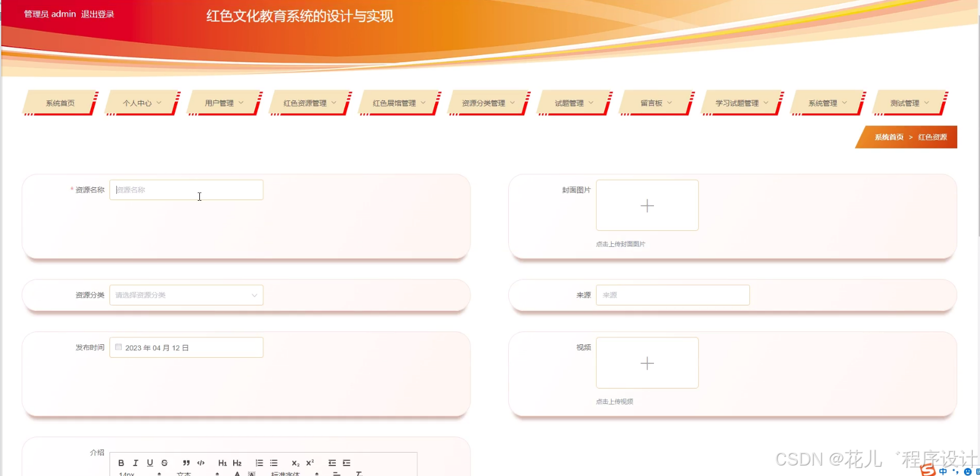The height and width of the screenshot is (476, 980).
Task: Click 红色资源 in the breadcrumb
Action: 933,137
